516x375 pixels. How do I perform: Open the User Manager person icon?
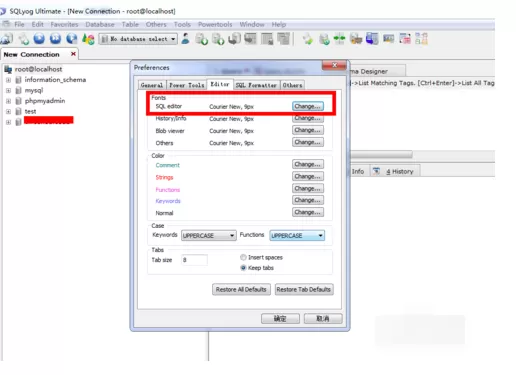point(185,39)
